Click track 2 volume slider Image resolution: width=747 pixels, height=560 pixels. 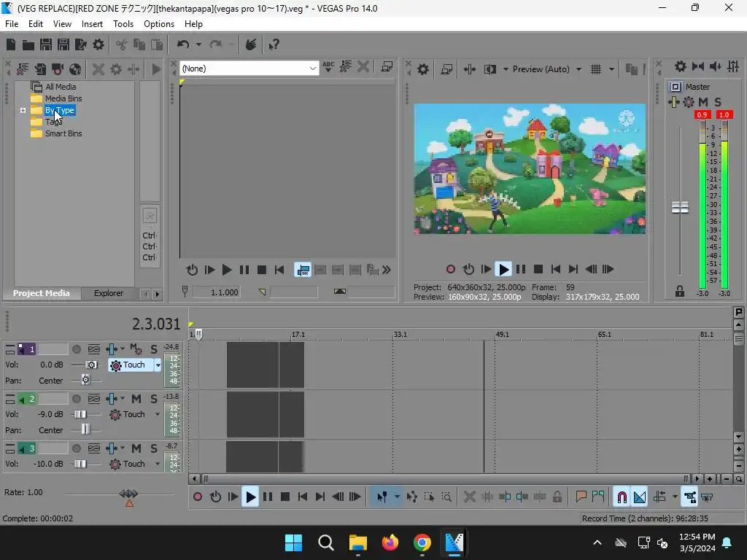(80, 415)
